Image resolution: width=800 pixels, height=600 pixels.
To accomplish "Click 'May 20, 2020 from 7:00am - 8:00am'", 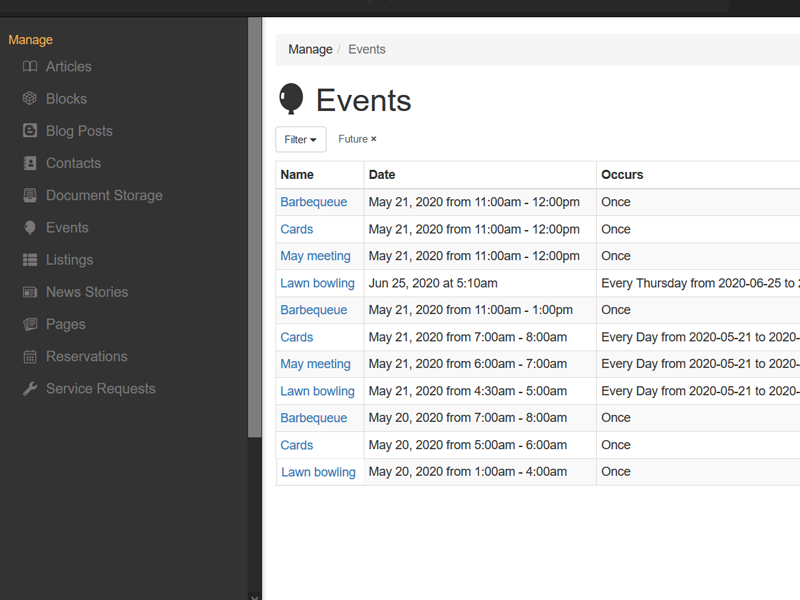I will 468,418.
